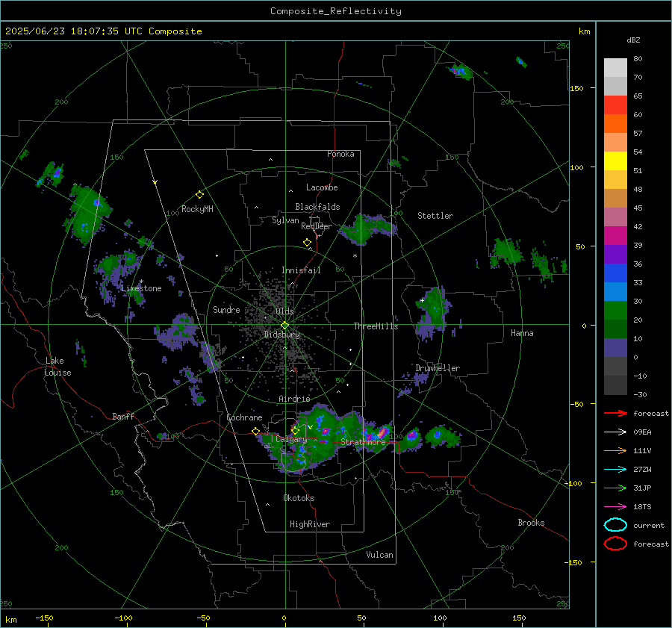Select the indigo swatch below 10

pos(615,348)
